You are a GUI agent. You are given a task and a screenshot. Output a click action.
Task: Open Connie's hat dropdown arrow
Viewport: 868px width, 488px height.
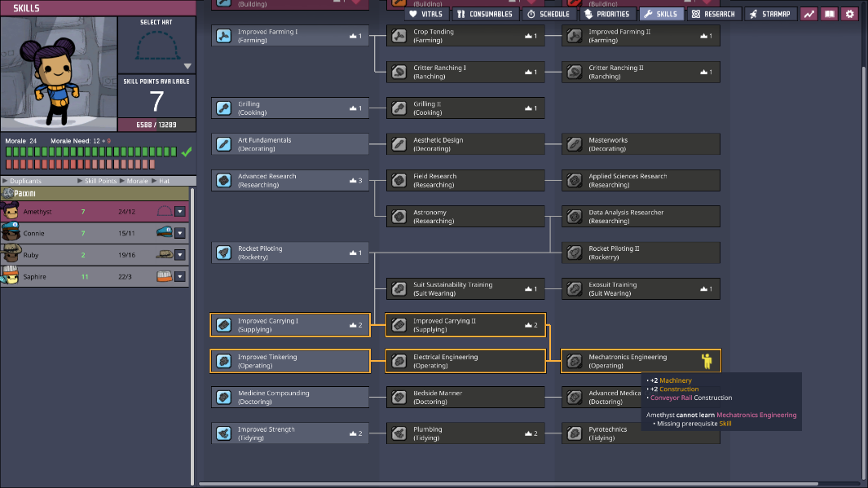pos(180,233)
